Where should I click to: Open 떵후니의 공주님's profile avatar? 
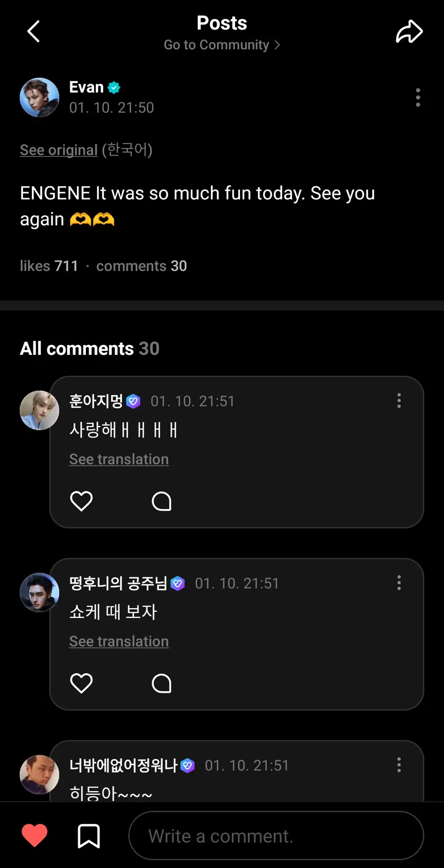tap(39, 593)
